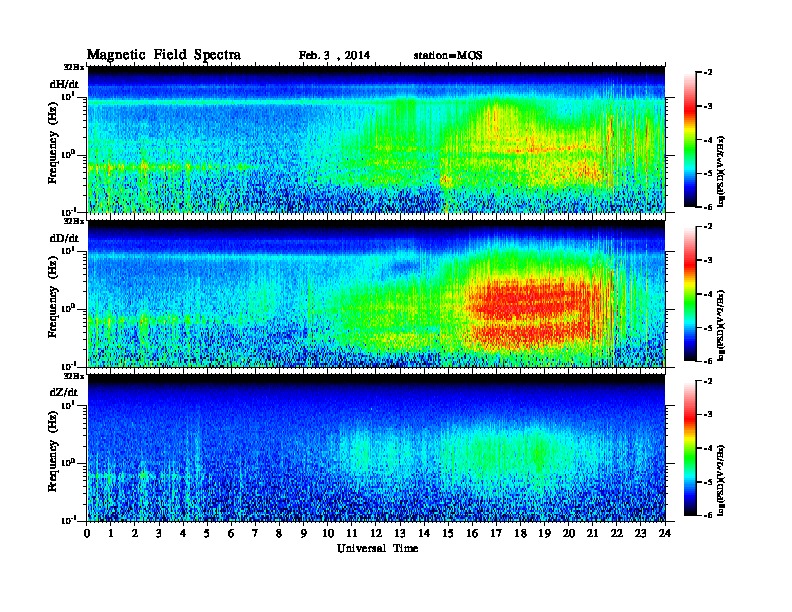The width and height of the screenshot is (792, 612).
Task: Click hour 3 tick label on Universal Time axis
Action: (159, 534)
